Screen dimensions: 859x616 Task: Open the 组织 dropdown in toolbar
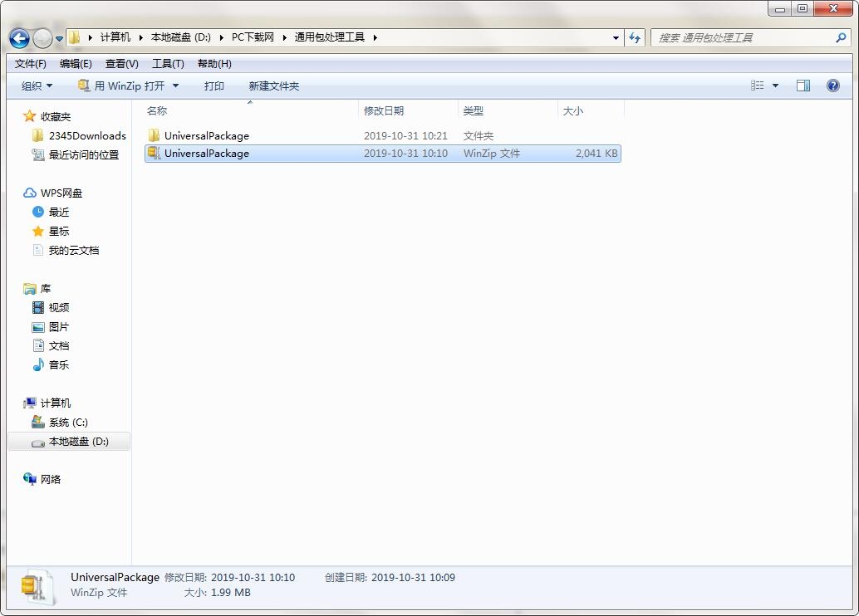(37, 86)
